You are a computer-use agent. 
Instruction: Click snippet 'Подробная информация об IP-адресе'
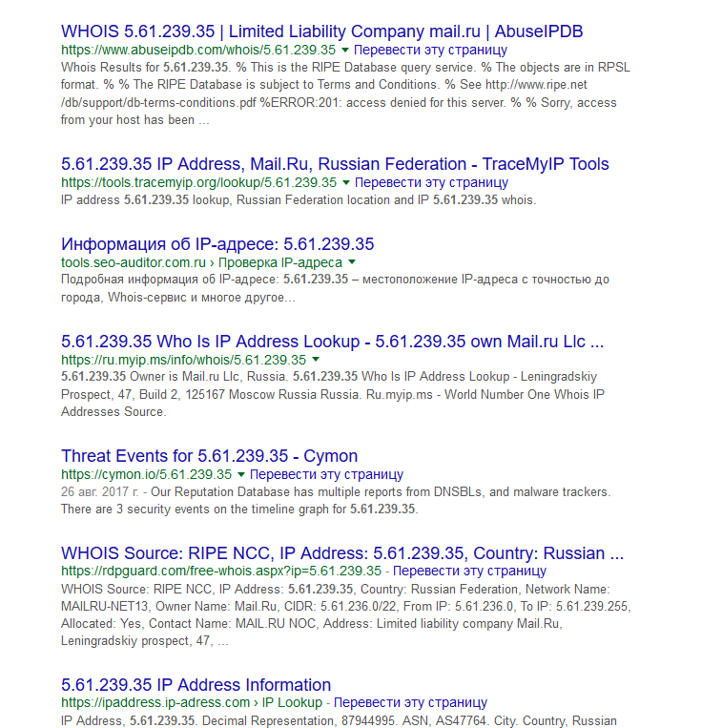click(x=170, y=280)
